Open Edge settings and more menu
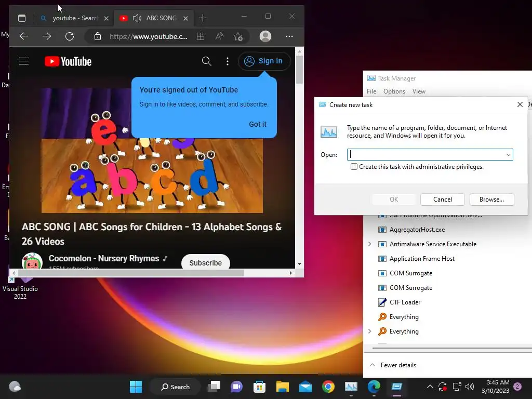This screenshot has height=399, width=532. (x=289, y=36)
